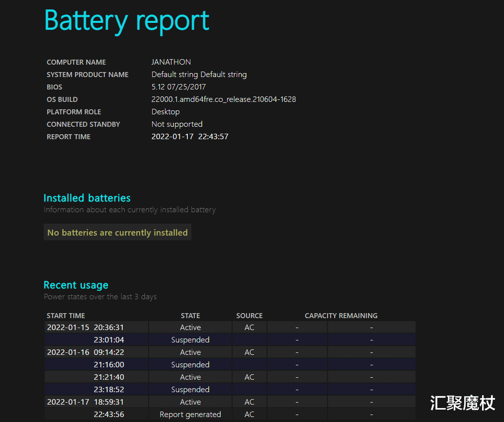Click 'No batteries are currently installed' notice

(x=117, y=232)
